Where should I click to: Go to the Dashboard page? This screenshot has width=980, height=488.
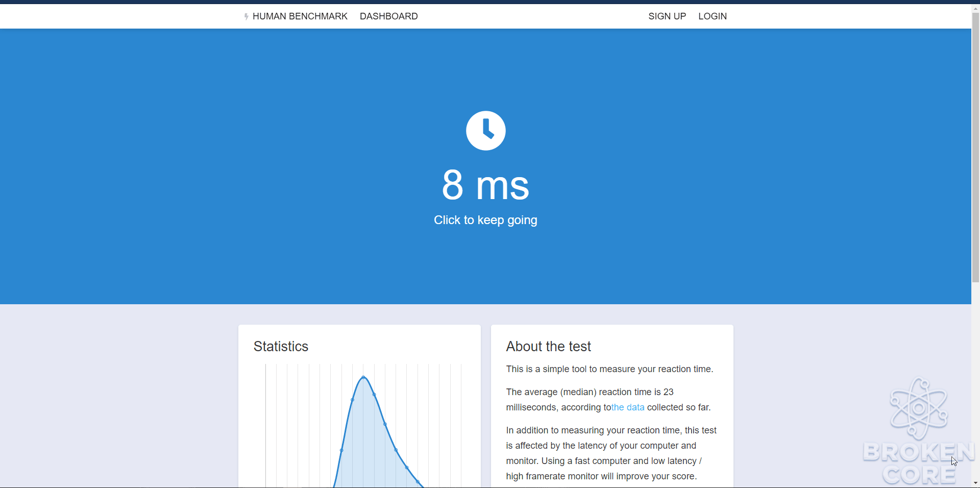(388, 16)
